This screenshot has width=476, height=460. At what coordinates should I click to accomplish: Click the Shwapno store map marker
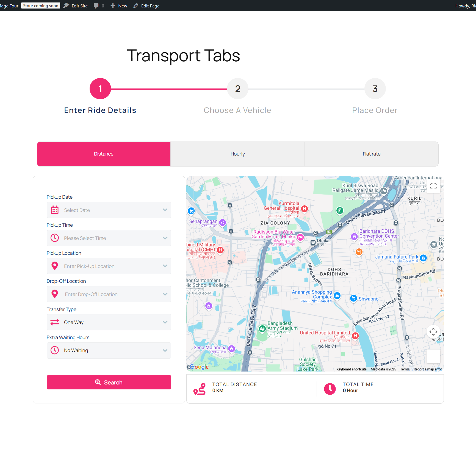click(x=353, y=298)
